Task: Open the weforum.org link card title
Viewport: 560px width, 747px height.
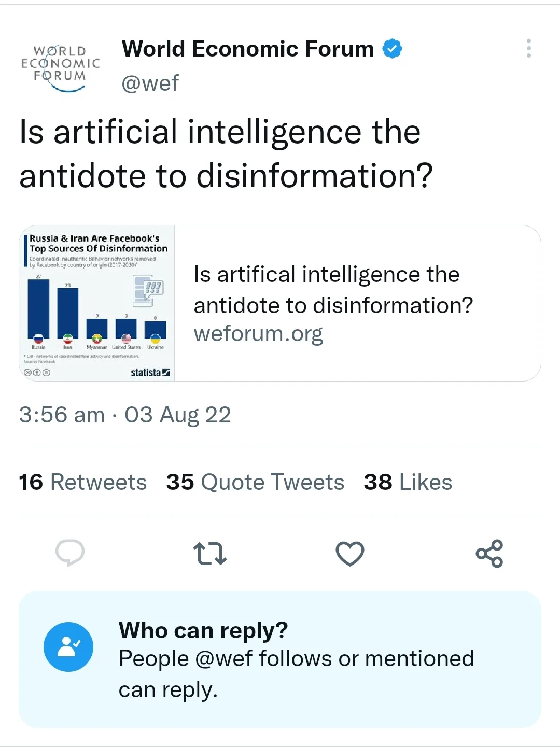Action: [x=333, y=289]
